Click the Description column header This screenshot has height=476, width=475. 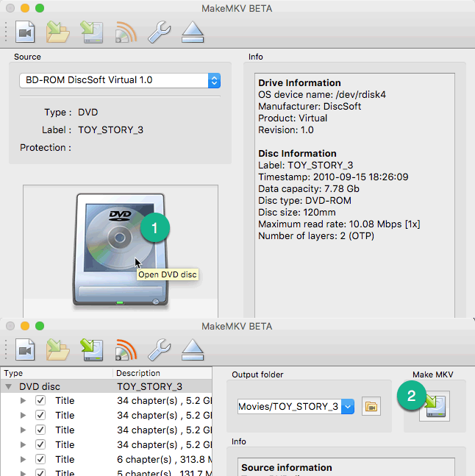[162, 373]
